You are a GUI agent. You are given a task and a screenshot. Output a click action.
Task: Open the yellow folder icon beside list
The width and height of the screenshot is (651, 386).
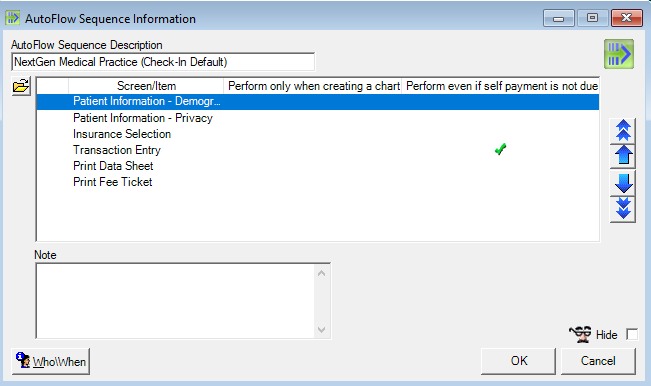(21, 86)
